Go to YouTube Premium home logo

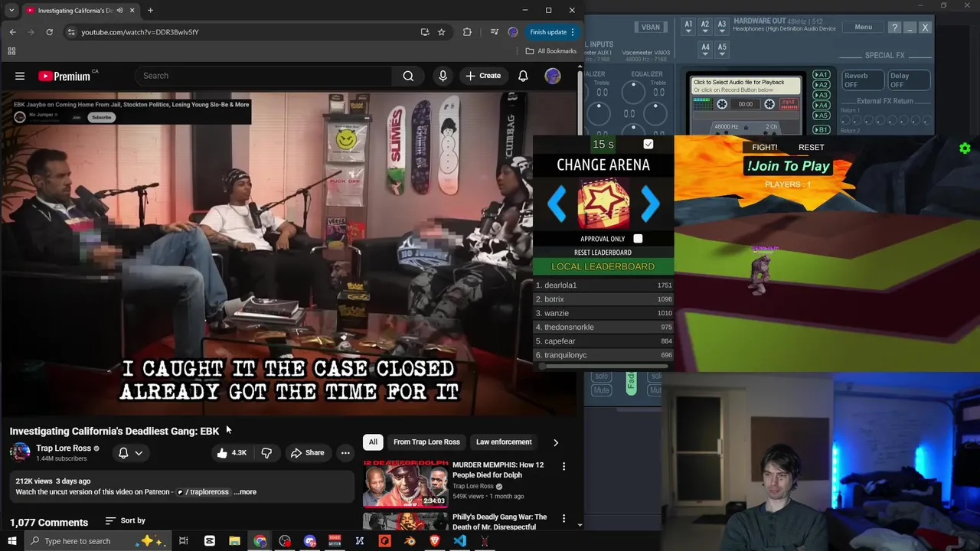point(64,76)
